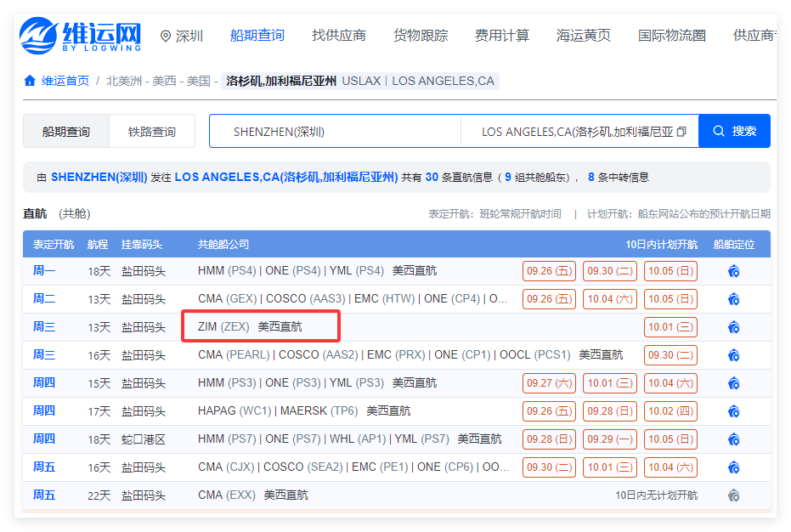The image size is (791, 532).
Task: Select the 深圳 city selector
Action: [182, 36]
